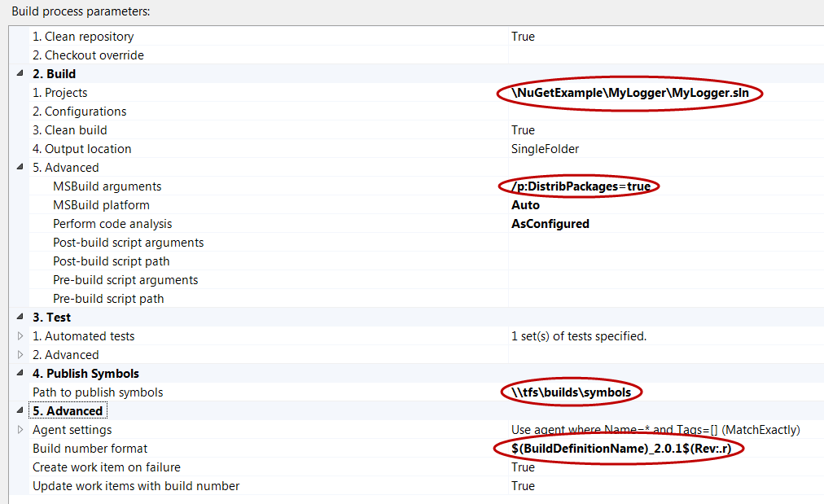Select the MSBuild platform Auto value
Image resolution: width=824 pixels, height=504 pixels.
tap(525, 205)
